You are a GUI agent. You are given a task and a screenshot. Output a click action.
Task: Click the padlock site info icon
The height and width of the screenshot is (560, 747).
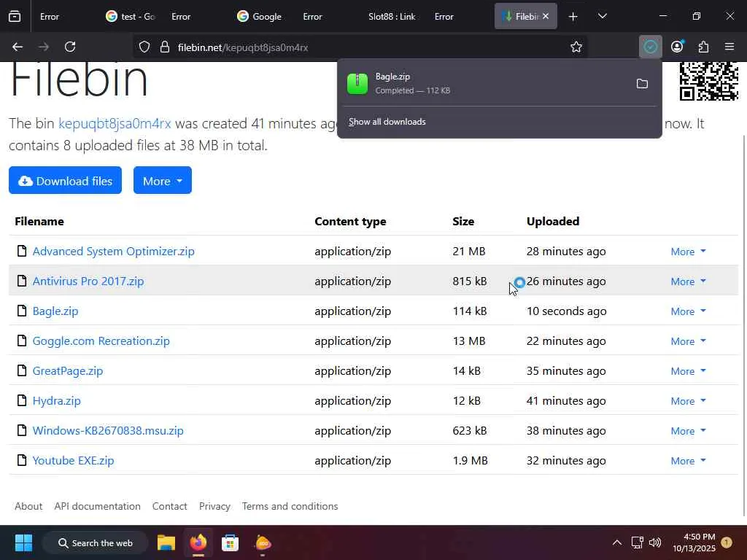tap(165, 47)
